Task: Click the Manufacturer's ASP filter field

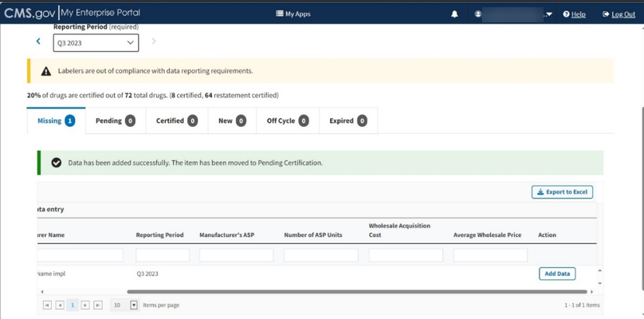Action: [x=236, y=255]
